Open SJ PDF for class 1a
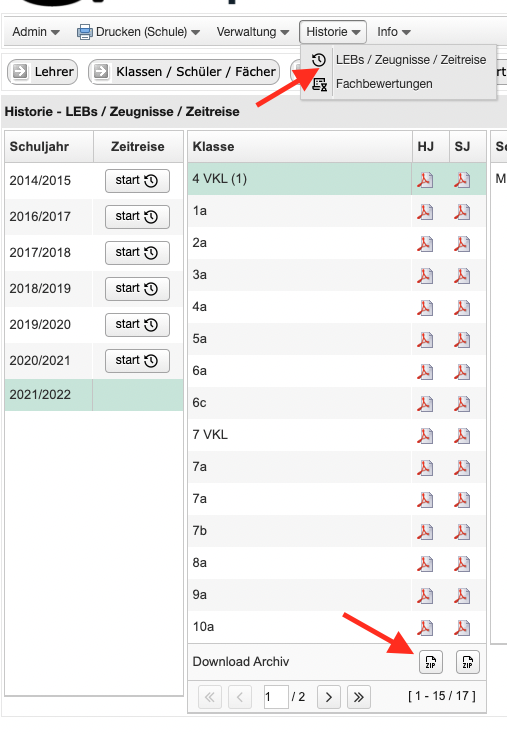This screenshot has height=734, width=507. click(462, 212)
